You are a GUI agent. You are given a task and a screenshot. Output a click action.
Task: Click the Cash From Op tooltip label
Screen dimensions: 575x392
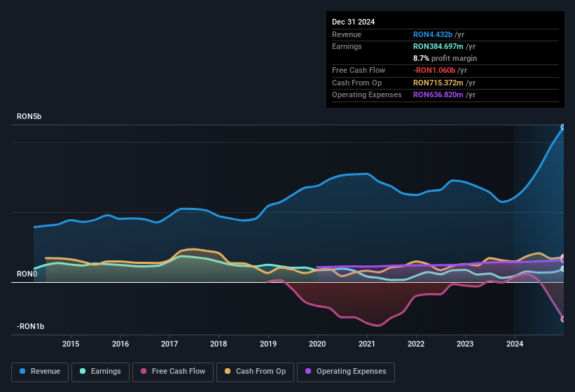coord(356,83)
